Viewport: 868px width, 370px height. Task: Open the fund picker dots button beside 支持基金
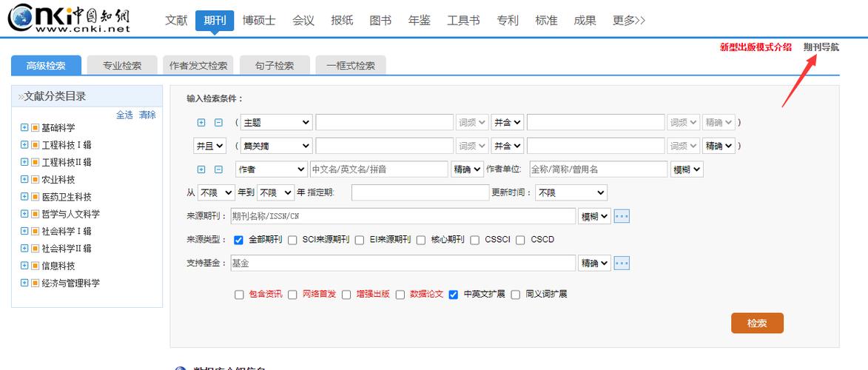point(622,263)
